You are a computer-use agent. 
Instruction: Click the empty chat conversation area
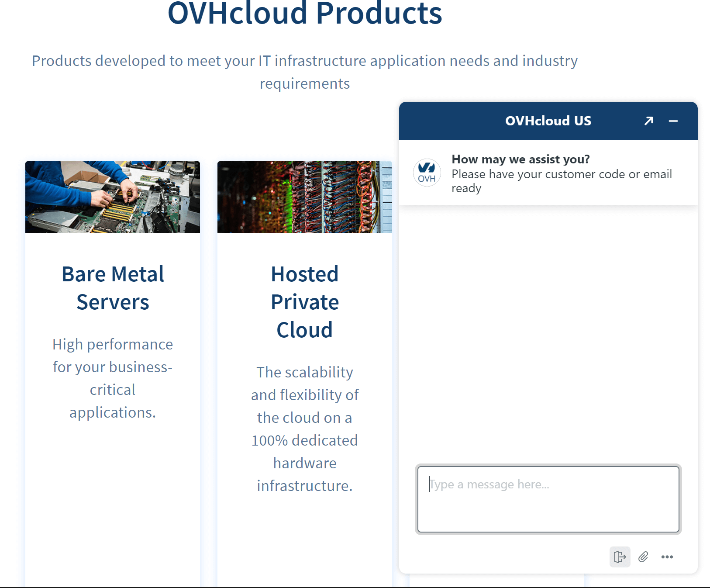click(548, 332)
